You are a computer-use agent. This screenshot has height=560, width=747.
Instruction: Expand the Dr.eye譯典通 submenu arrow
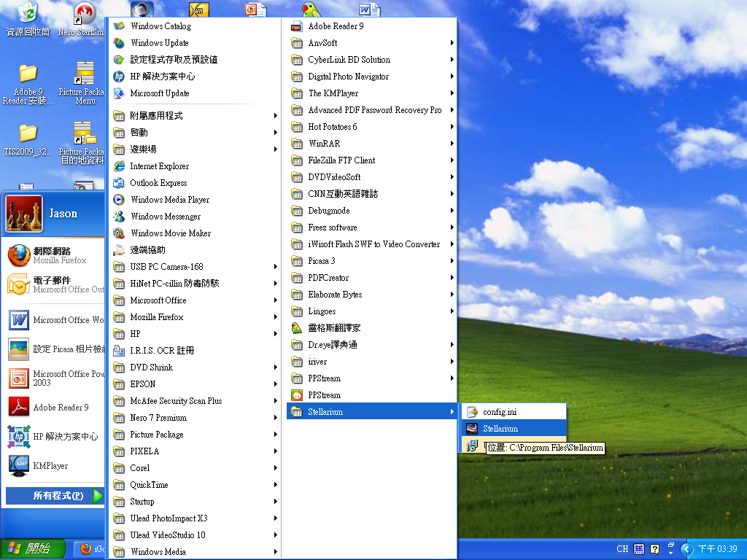[x=452, y=345]
